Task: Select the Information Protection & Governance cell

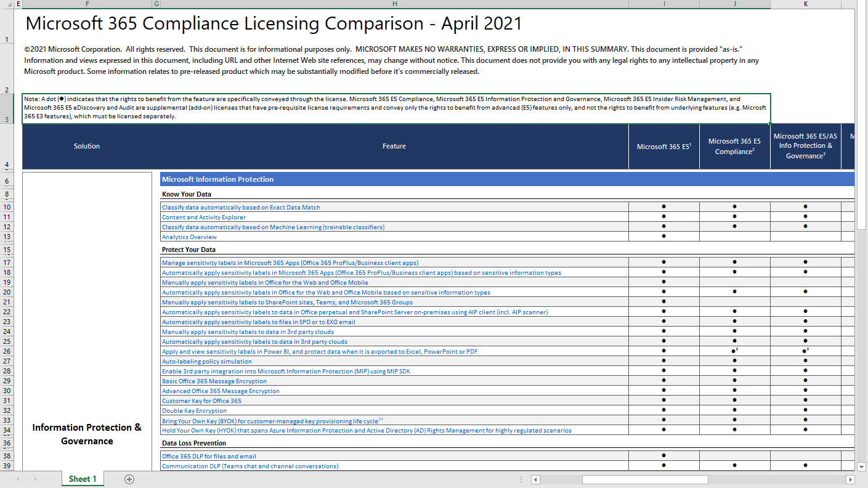Action: tap(87, 434)
